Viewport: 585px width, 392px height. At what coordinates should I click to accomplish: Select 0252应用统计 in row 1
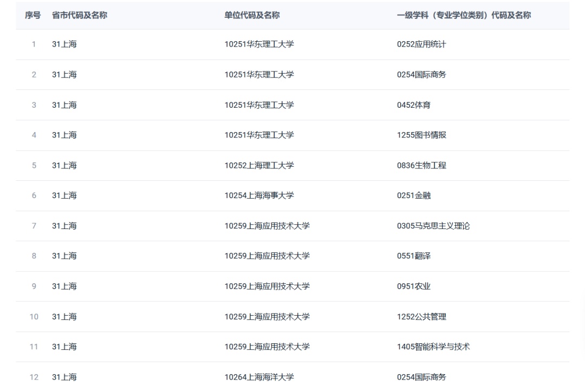pyautogui.click(x=421, y=44)
